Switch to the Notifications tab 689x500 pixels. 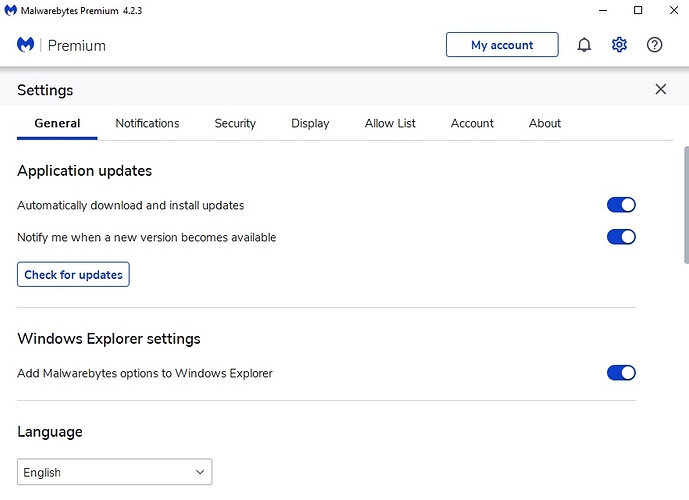click(x=147, y=123)
